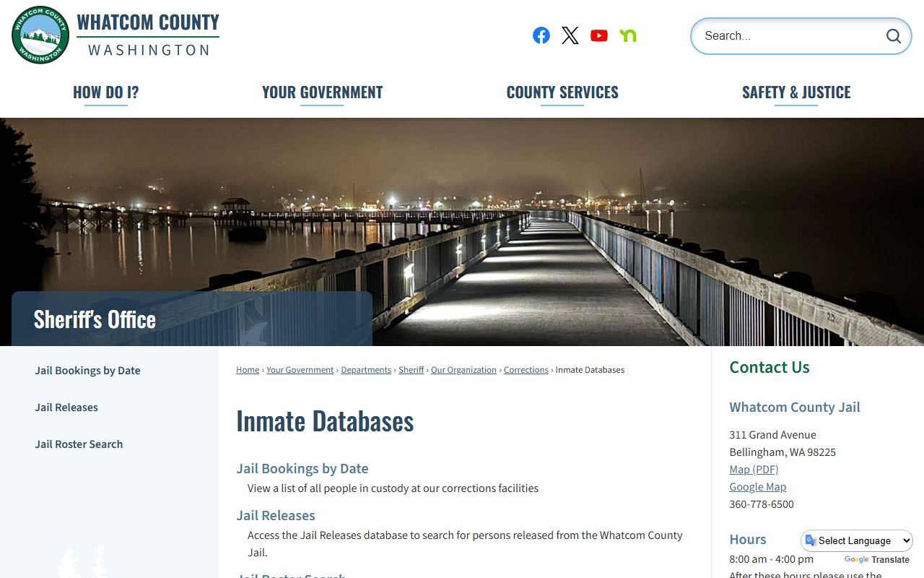The image size is (924, 578).
Task: Go to Corrections breadcrumb link
Action: point(526,370)
